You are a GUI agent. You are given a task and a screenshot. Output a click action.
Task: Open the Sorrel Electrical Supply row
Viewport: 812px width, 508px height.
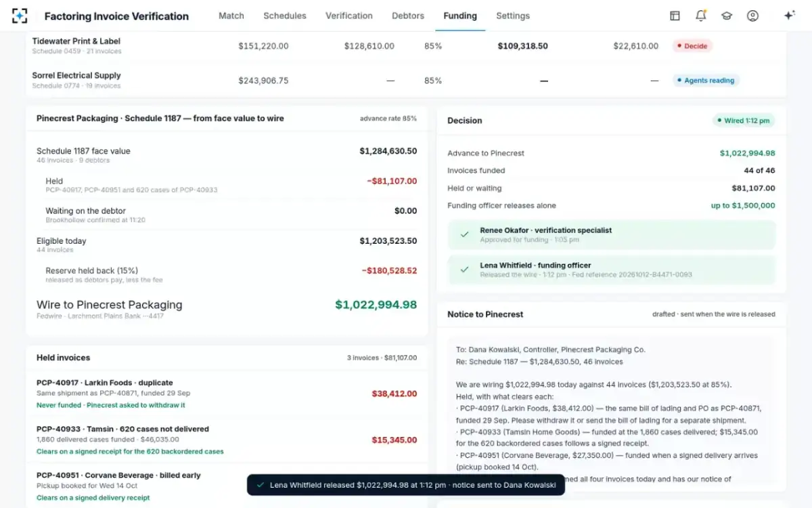click(x=406, y=80)
